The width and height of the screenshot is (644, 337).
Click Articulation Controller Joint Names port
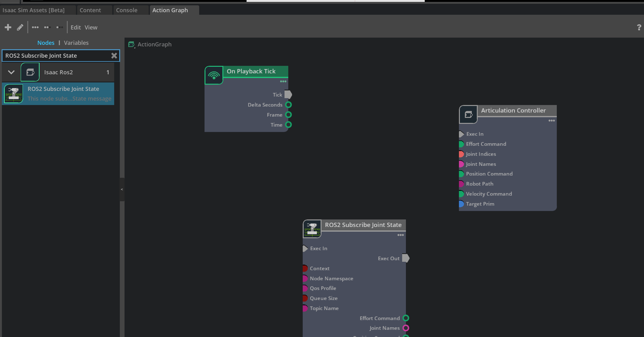[461, 164]
